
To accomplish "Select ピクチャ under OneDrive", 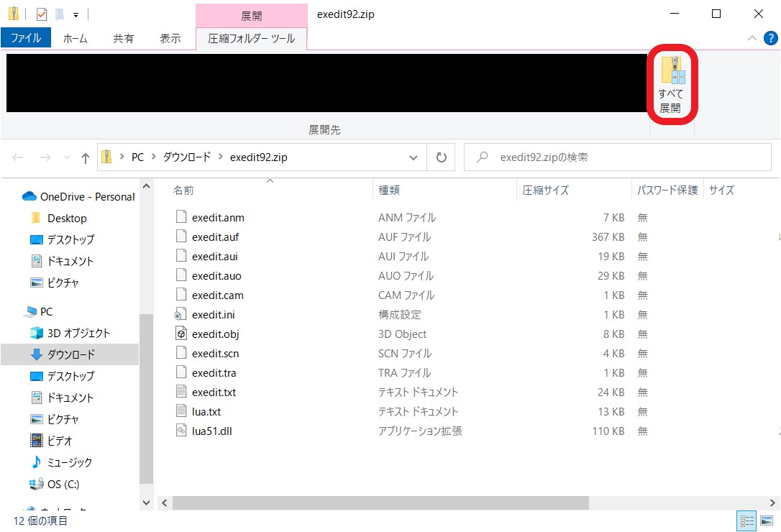I will (x=55, y=283).
